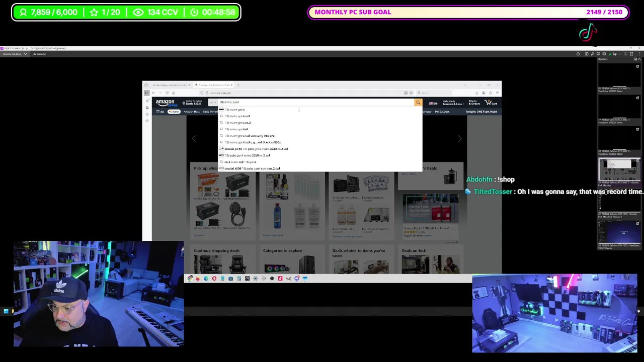Go back with the browser back arrow
644x362 pixels.
pyautogui.click(x=153, y=93)
